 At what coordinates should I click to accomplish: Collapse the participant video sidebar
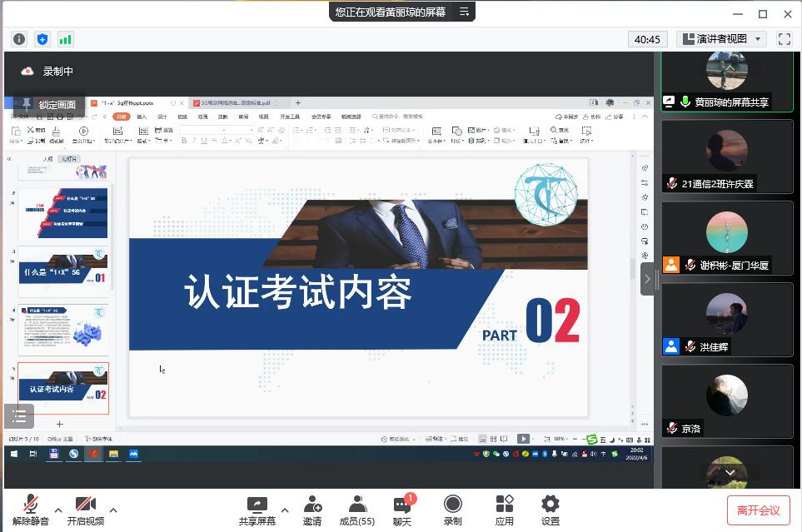coord(648,280)
